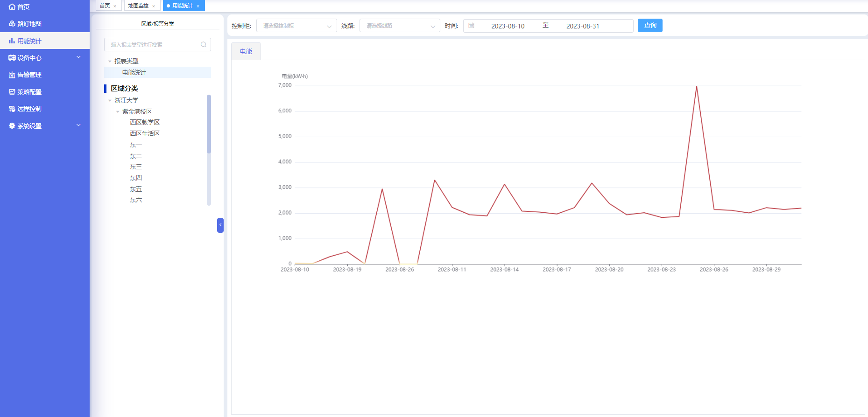Collapse the 紫金港校区 tree node
868x417 pixels.
point(118,112)
